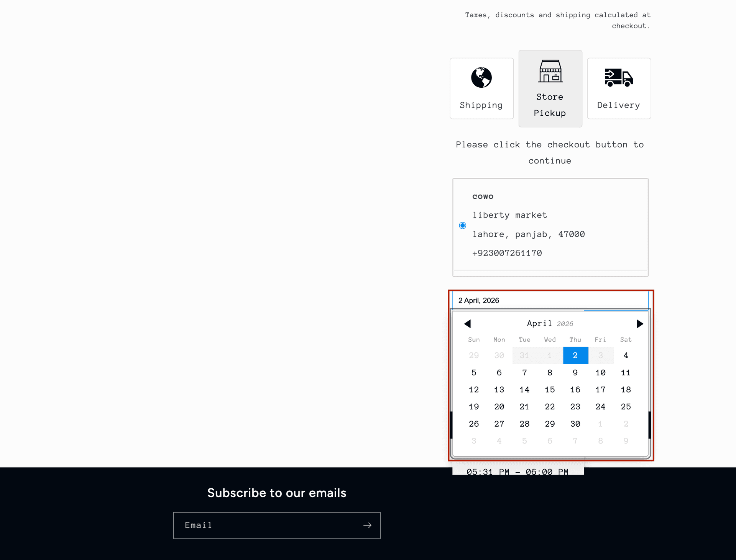Screen dimensions: 736x560
Task: Click the highlighted date April 2
Action: click(x=575, y=355)
